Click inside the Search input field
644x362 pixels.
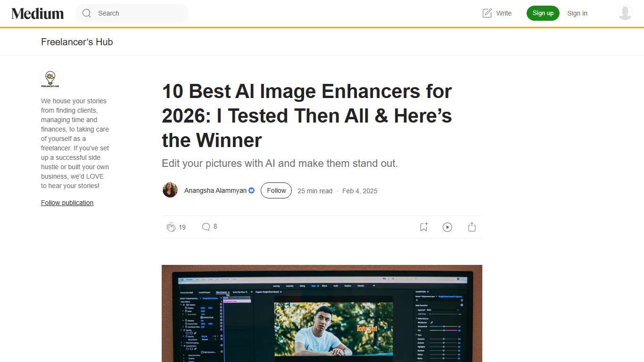pyautogui.click(x=132, y=13)
